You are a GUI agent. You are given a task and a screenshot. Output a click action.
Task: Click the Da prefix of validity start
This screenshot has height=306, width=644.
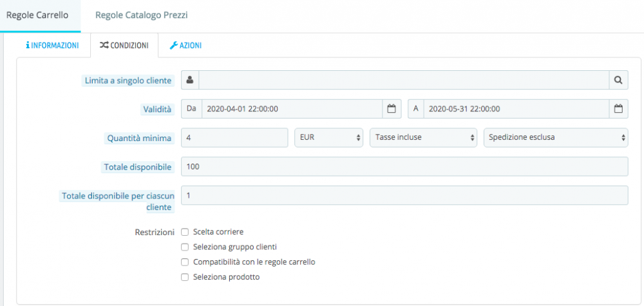(x=191, y=109)
